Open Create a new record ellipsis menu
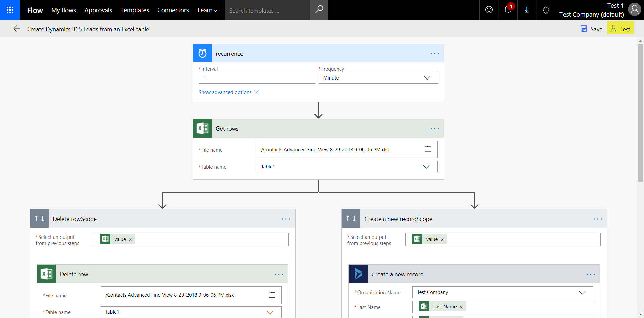This screenshot has height=318, width=644. coord(591,274)
